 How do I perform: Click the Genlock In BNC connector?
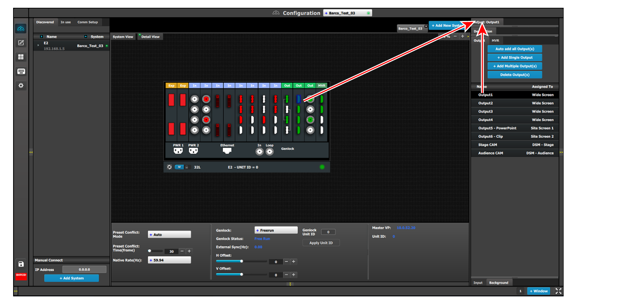tap(259, 152)
